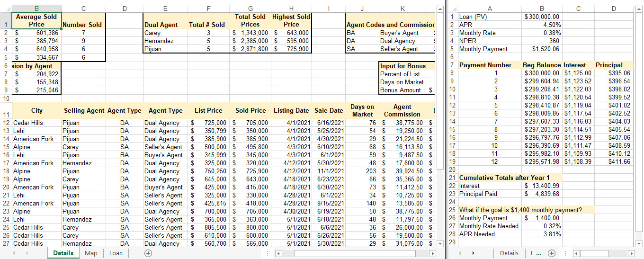
Task: Click the agent commission 39,924.50 cell
Action: click(402, 171)
